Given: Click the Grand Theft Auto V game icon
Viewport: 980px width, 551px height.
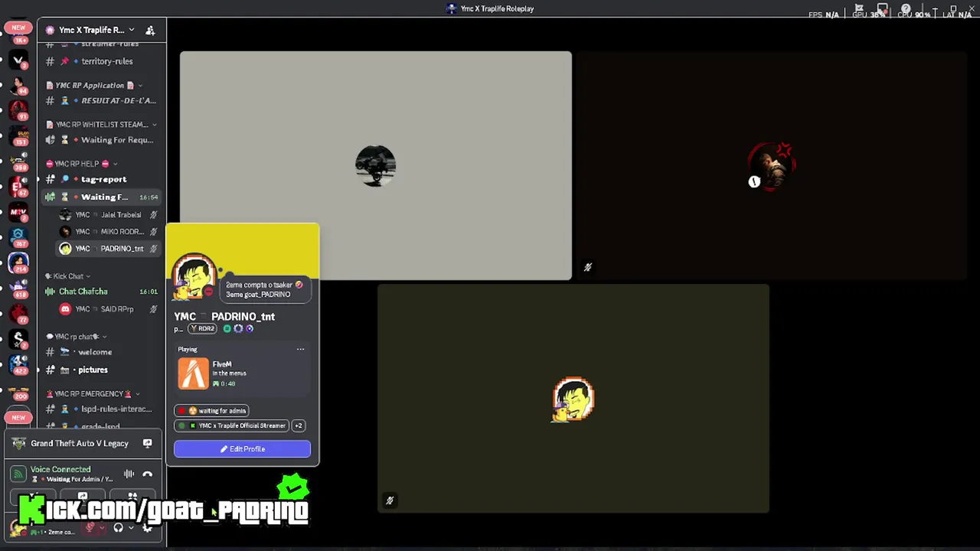Looking at the screenshot, I should 18,443.
